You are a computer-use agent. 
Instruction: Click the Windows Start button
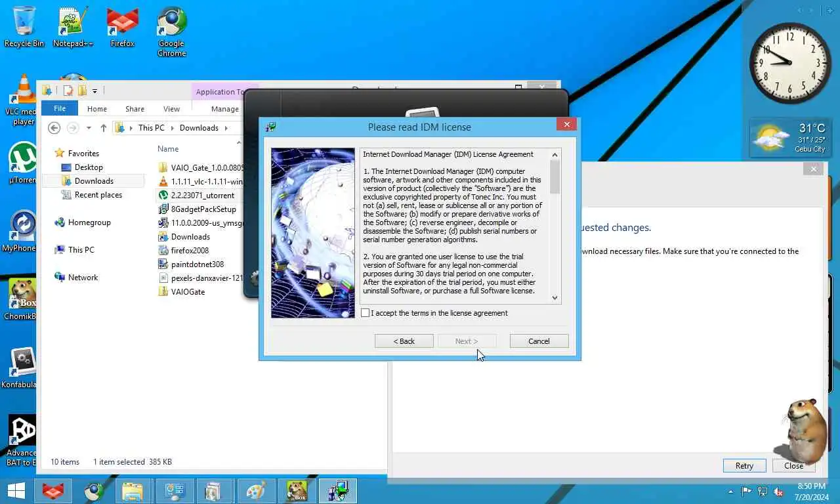coord(16,491)
